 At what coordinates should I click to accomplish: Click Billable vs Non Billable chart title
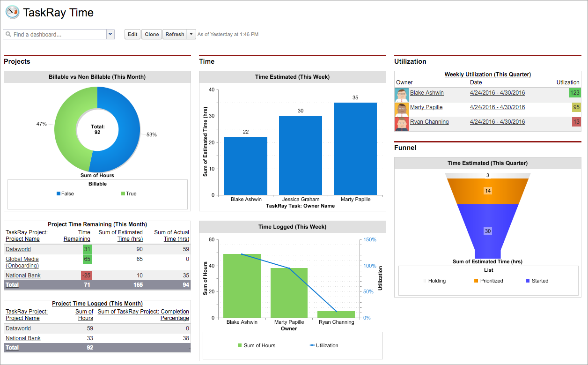point(97,77)
